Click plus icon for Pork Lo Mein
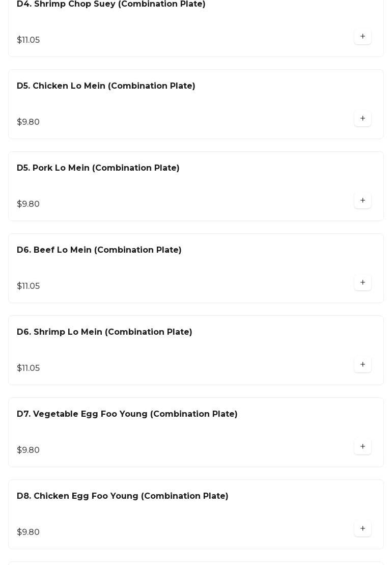The height and width of the screenshot is (565, 392). click(362, 201)
